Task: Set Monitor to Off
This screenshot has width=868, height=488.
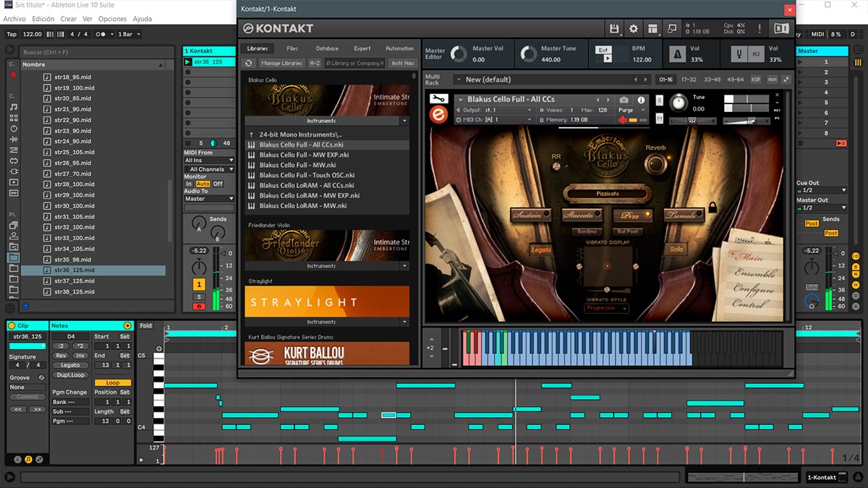Action: (218, 184)
